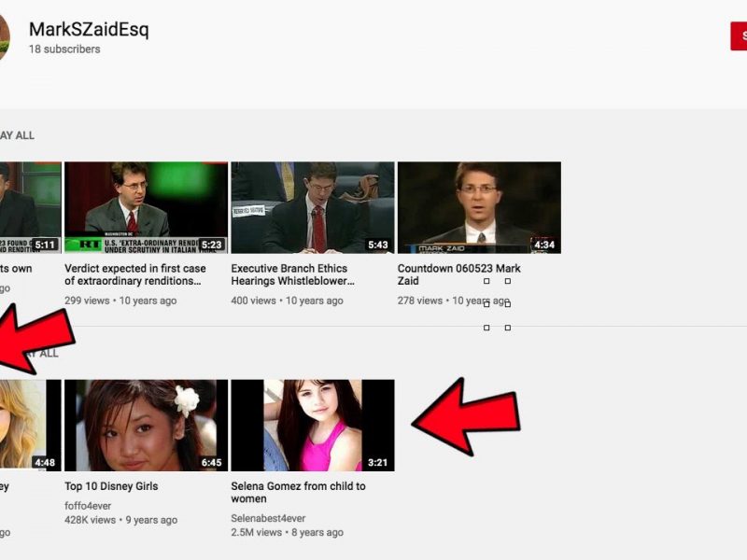Image resolution: width=747 pixels, height=560 pixels.
Task: Click Play All above the Disney videos row
Action: pyautogui.click(x=42, y=353)
